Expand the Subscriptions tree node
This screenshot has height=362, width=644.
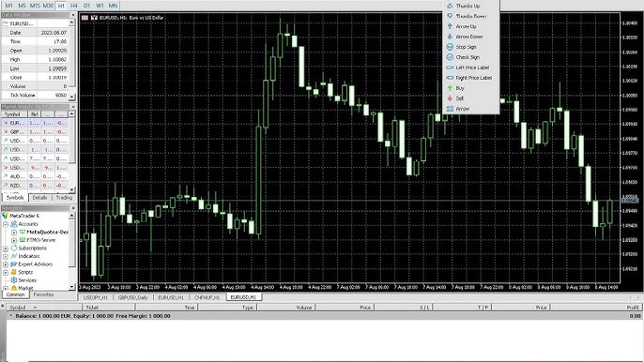(6, 249)
